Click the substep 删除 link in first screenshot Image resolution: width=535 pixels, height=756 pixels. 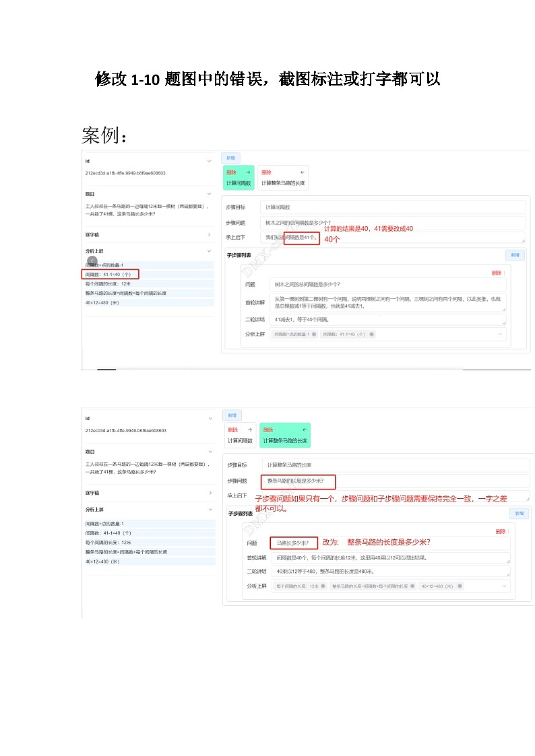(x=497, y=273)
